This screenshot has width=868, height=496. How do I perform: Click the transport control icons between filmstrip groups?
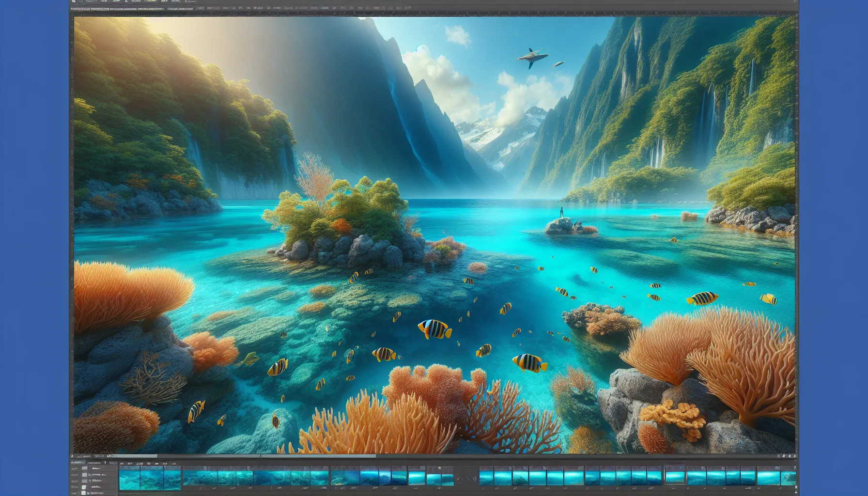pos(466,479)
